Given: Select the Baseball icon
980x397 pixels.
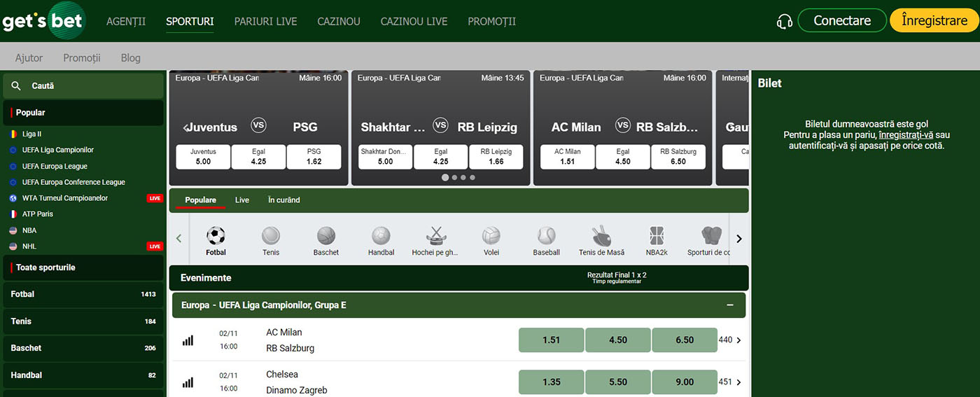Looking at the screenshot, I should 547,235.
